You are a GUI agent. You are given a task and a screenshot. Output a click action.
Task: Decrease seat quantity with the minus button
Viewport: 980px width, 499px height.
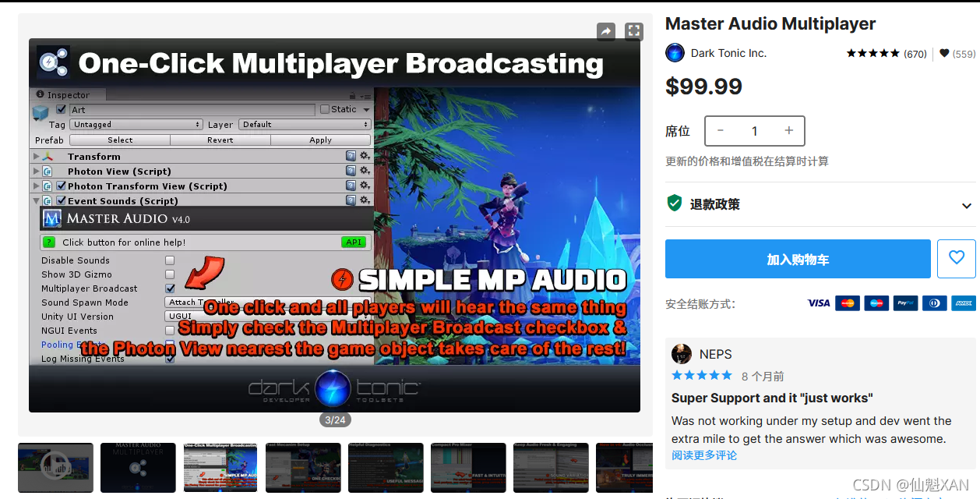721,130
